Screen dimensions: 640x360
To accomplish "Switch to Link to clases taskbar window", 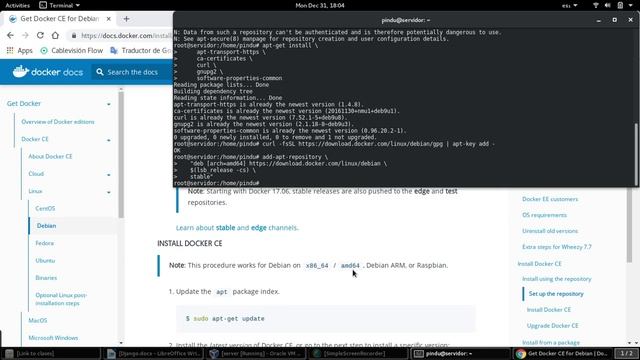I will click(51, 353).
